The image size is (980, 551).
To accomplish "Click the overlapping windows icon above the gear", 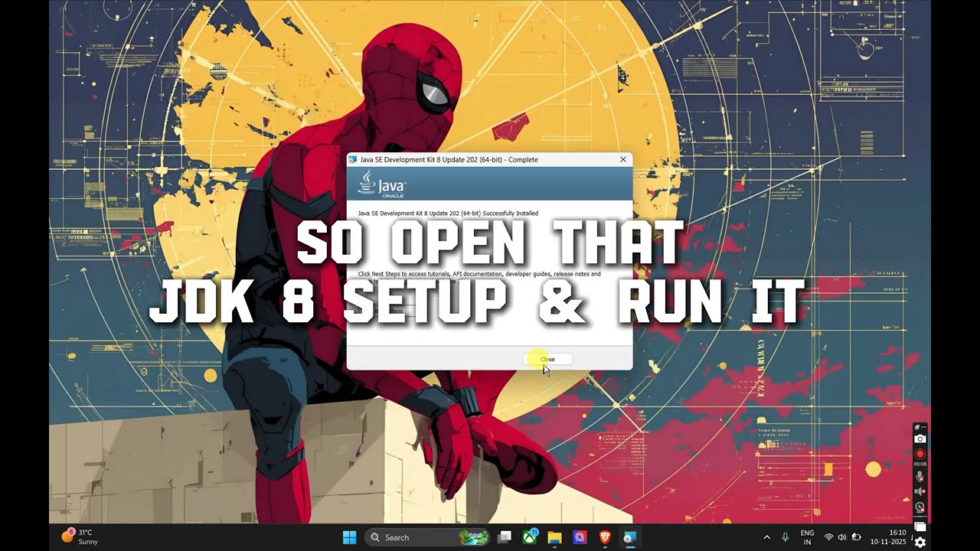I will pyautogui.click(x=920, y=527).
